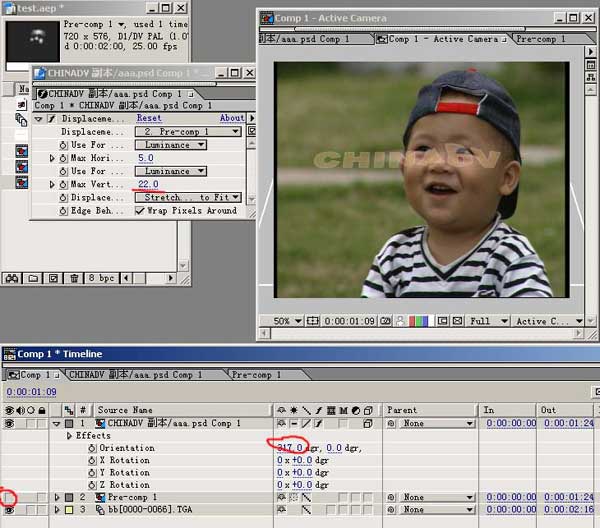This screenshot has width=600, height=528.
Task: Toggle the quality switch on CHINADV layer
Action: 306,424
